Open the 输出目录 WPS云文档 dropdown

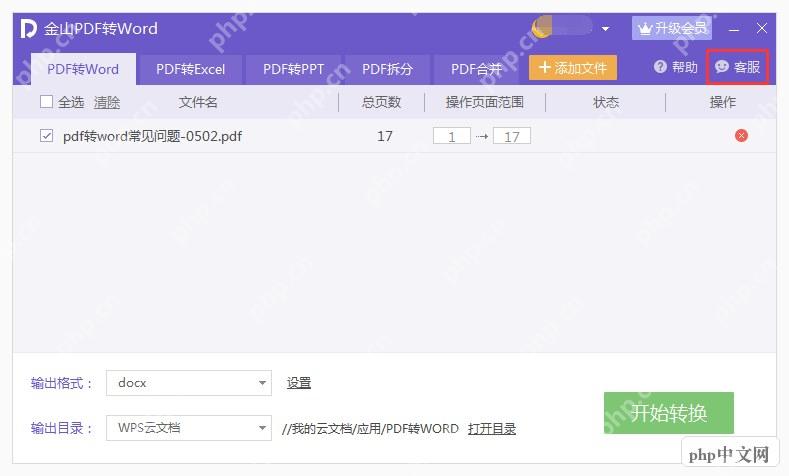[189, 428]
